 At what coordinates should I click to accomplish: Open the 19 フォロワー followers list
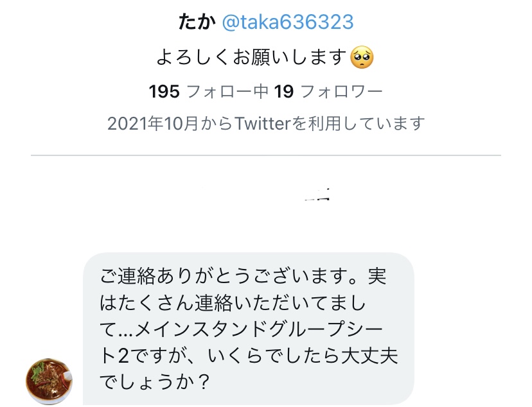(328, 92)
